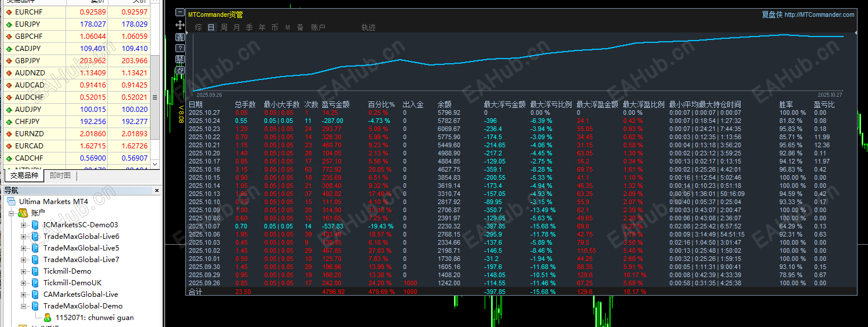Click the ICMarketsSC-Demo03 server icon

pos(35,225)
